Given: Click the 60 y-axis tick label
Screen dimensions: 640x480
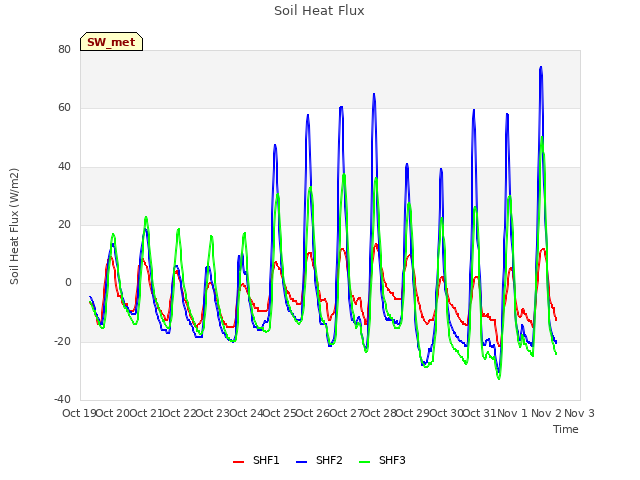Looking at the screenshot, I should 64,108.
